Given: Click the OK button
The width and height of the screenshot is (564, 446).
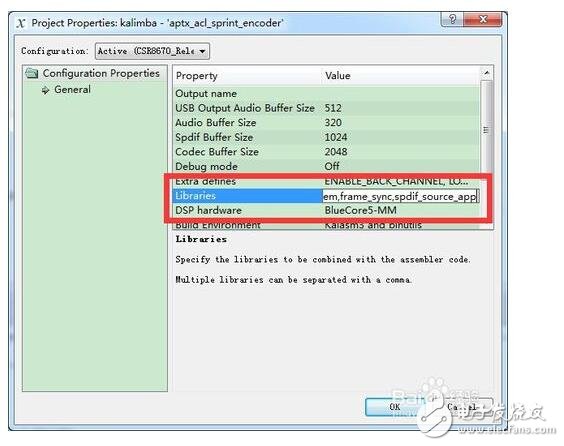Looking at the screenshot, I should [x=395, y=407].
